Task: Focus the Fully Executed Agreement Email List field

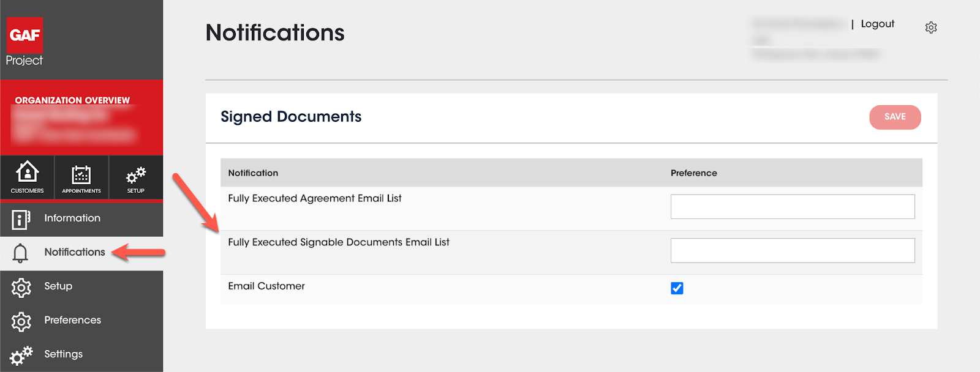Action: [793, 207]
